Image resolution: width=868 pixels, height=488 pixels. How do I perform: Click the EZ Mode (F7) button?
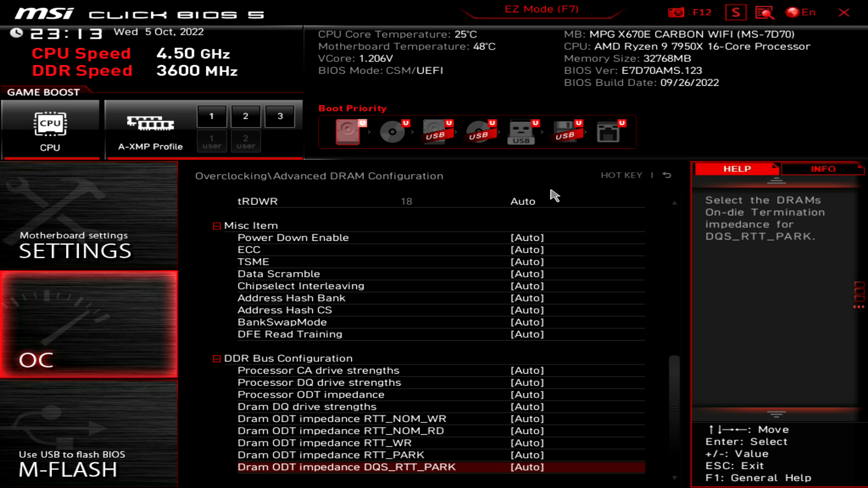(542, 9)
